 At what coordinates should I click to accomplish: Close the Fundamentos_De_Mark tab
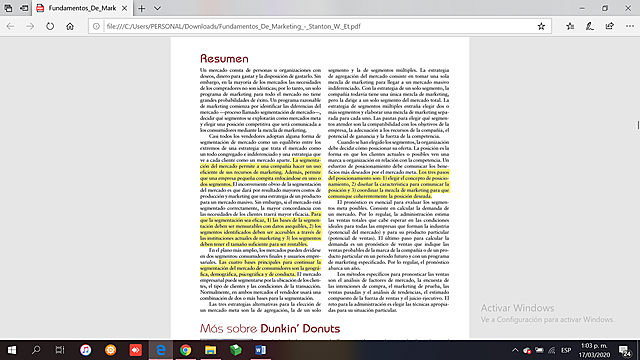[x=124, y=8]
